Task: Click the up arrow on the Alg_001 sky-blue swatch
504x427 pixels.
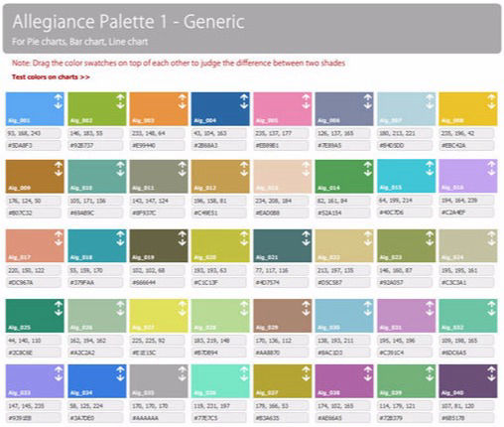Action: pos(59,97)
